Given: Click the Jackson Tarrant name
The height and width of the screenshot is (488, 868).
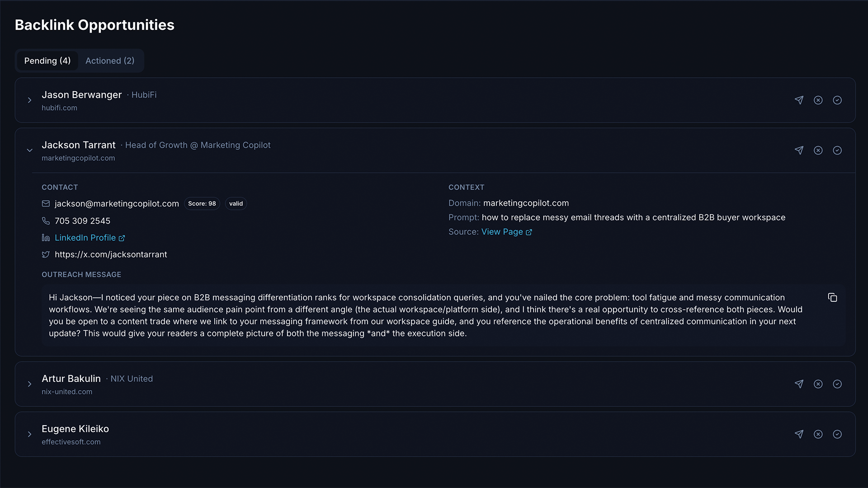Looking at the screenshot, I should (x=79, y=145).
